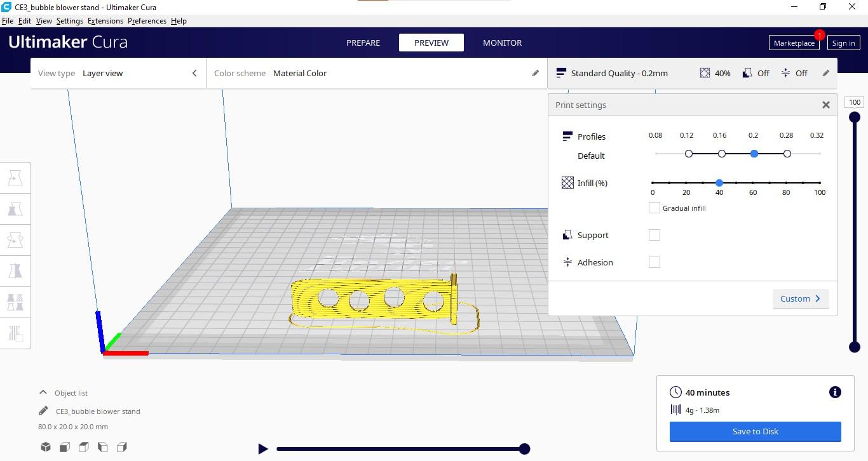Select the 0.28 profile point

[x=787, y=154]
